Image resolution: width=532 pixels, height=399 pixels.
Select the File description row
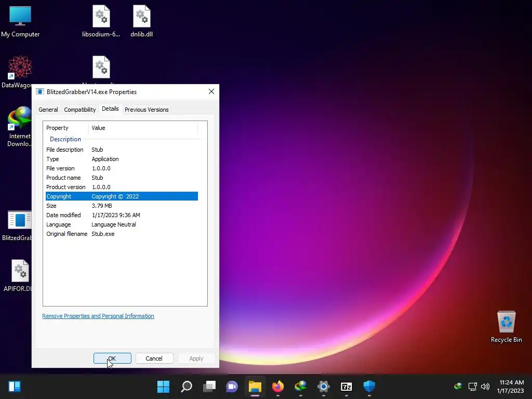[122, 150]
